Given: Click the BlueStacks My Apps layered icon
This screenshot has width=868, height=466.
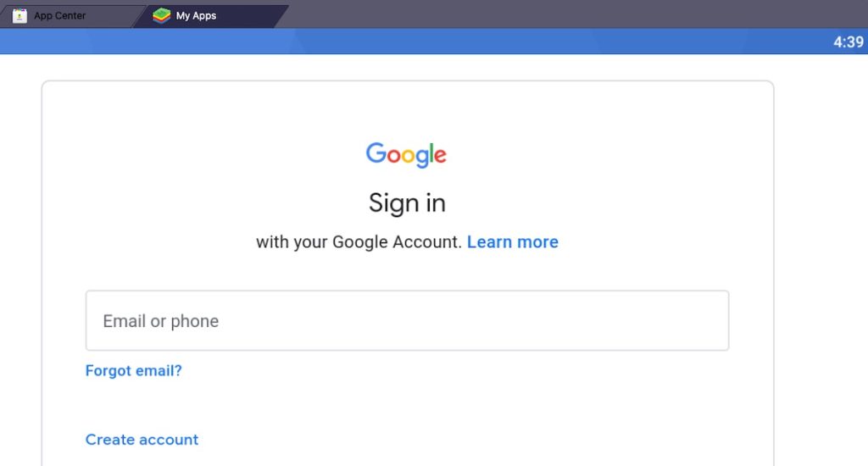Looking at the screenshot, I should coord(161,15).
